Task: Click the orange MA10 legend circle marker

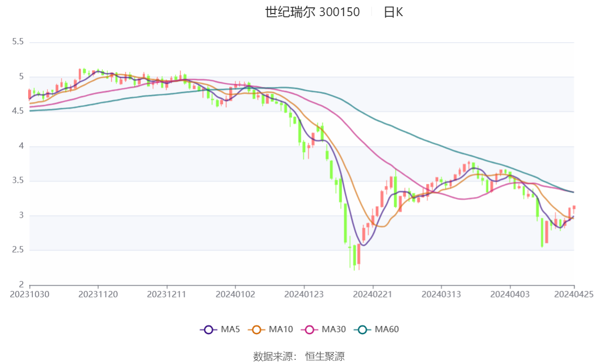Action: (x=256, y=330)
